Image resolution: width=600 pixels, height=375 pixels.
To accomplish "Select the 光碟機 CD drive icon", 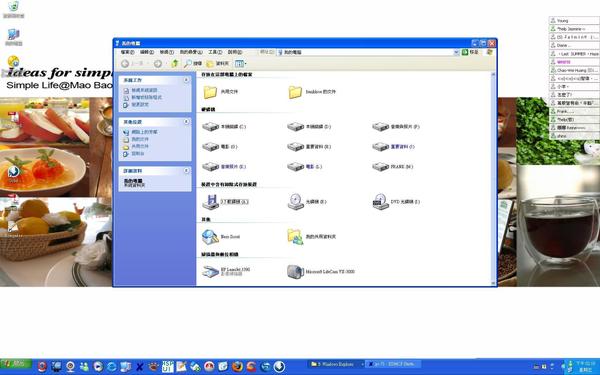I will [295, 202].
